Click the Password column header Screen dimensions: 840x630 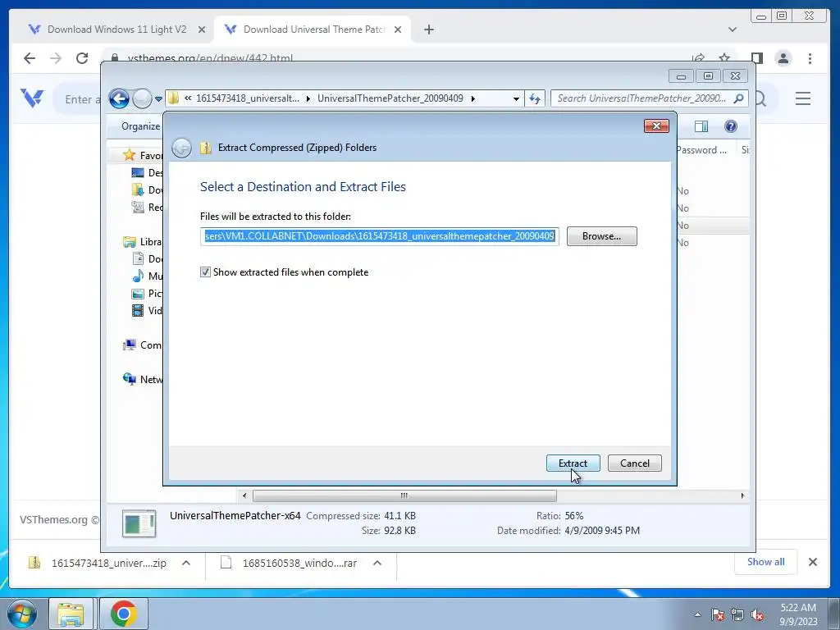coord(701,150)
